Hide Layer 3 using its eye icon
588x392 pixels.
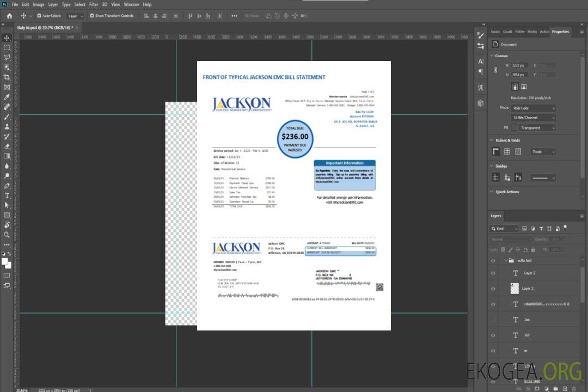493,289
